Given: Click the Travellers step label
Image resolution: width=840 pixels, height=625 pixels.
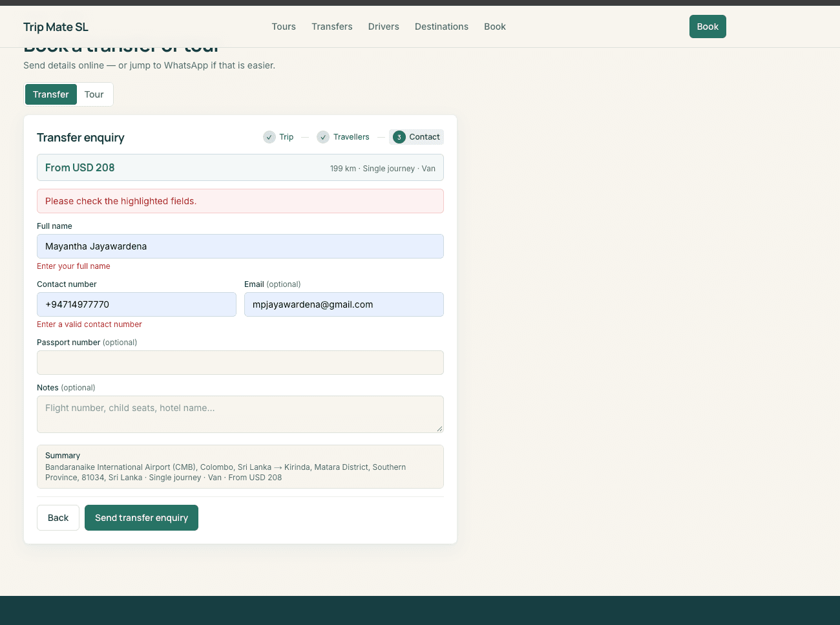Looking at the screenshot, I should (352, 137).
